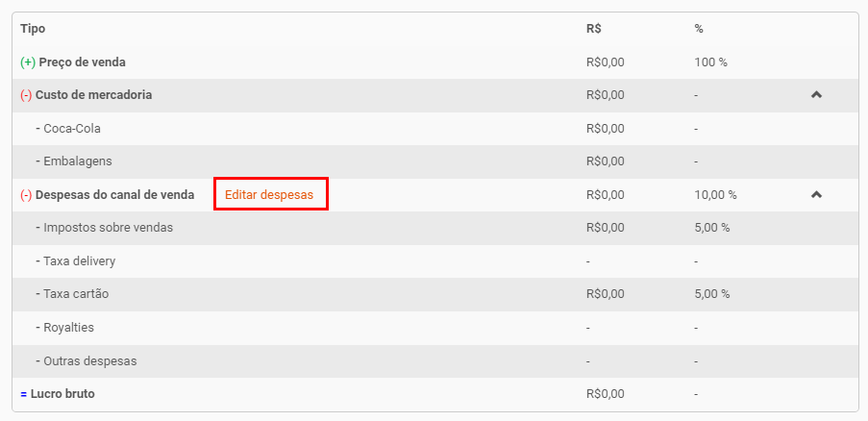The height and width of the screenshot is (421, 868).
Task: Select the Royalties row
Action: [435, 328]
